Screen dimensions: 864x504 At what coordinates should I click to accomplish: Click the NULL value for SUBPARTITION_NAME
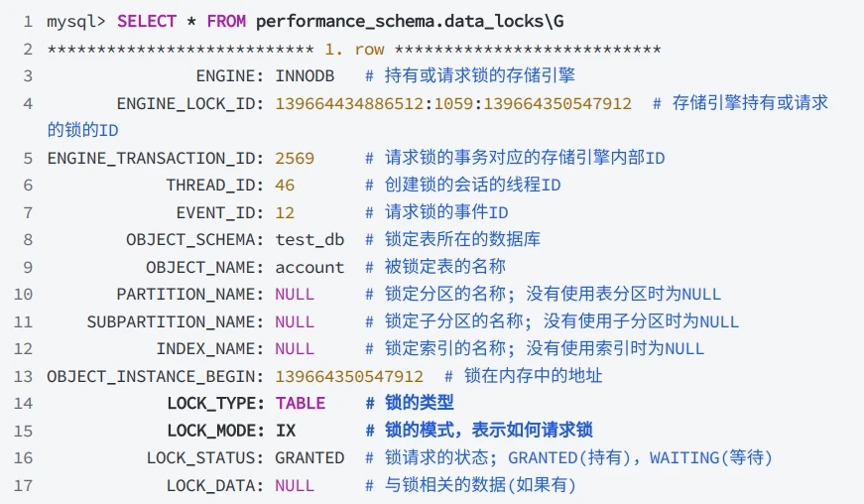point(295,322)
